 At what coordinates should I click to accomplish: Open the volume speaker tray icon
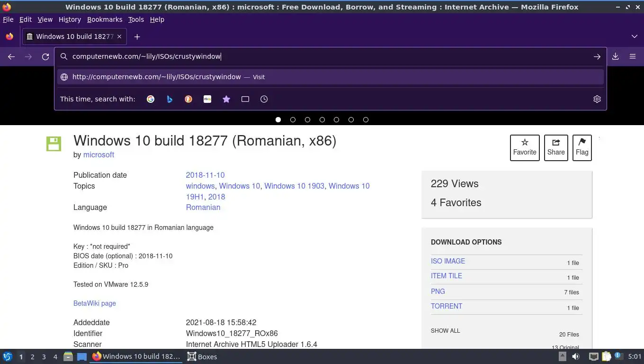coord(576,356)
